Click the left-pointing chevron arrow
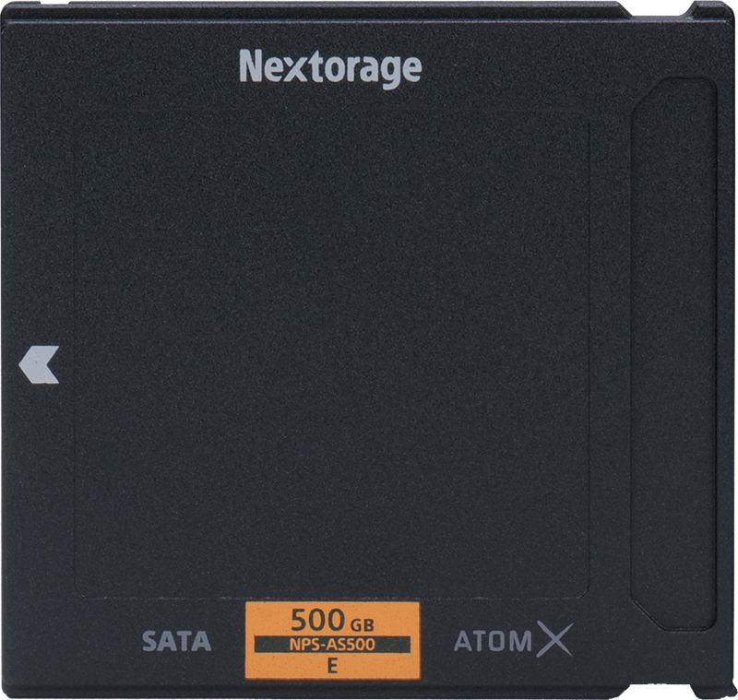 tap(39, 364)
